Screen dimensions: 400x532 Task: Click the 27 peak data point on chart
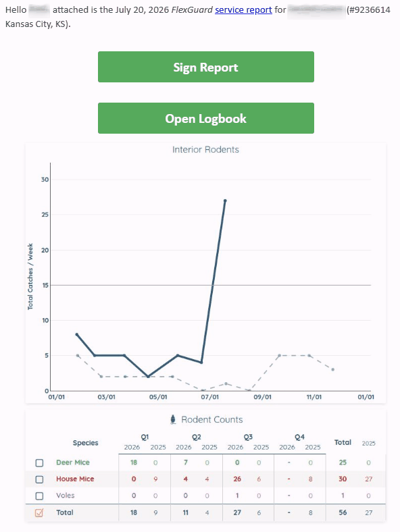pos(225,201)
